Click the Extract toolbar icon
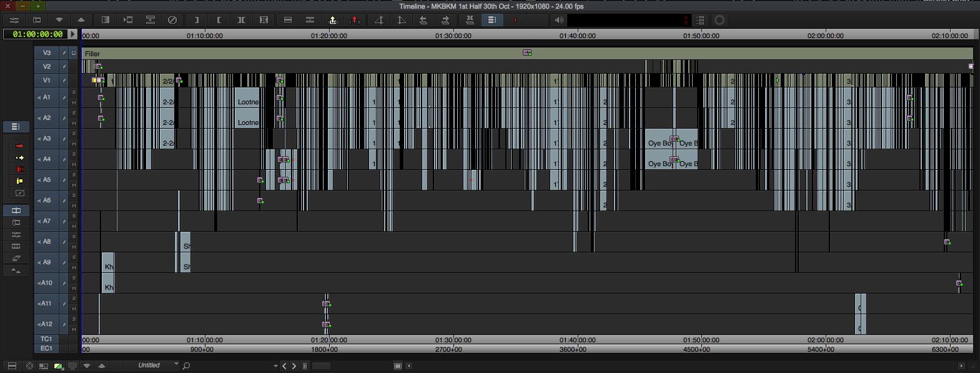This screenshot has width=980, height=373. point(310,20)
